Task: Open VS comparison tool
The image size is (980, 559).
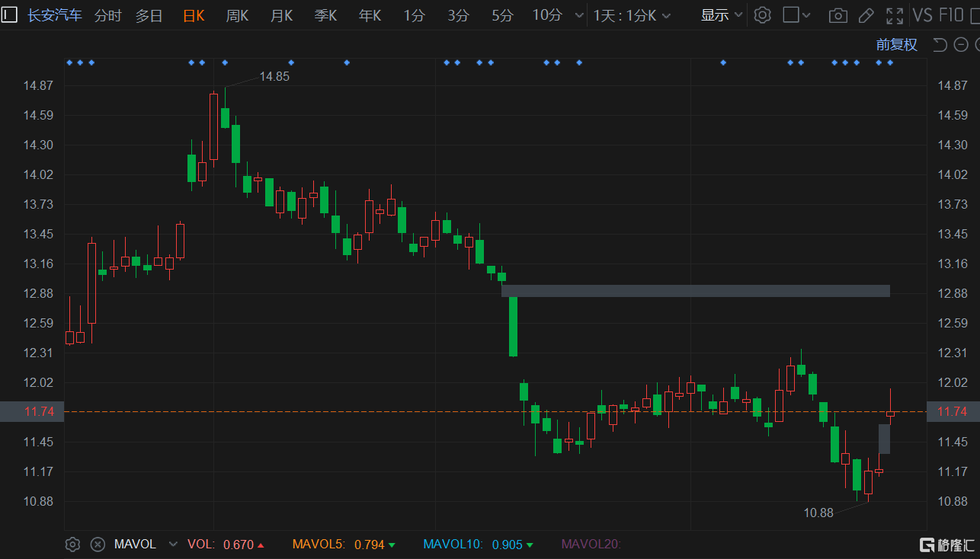Action: tap(922, 15)
